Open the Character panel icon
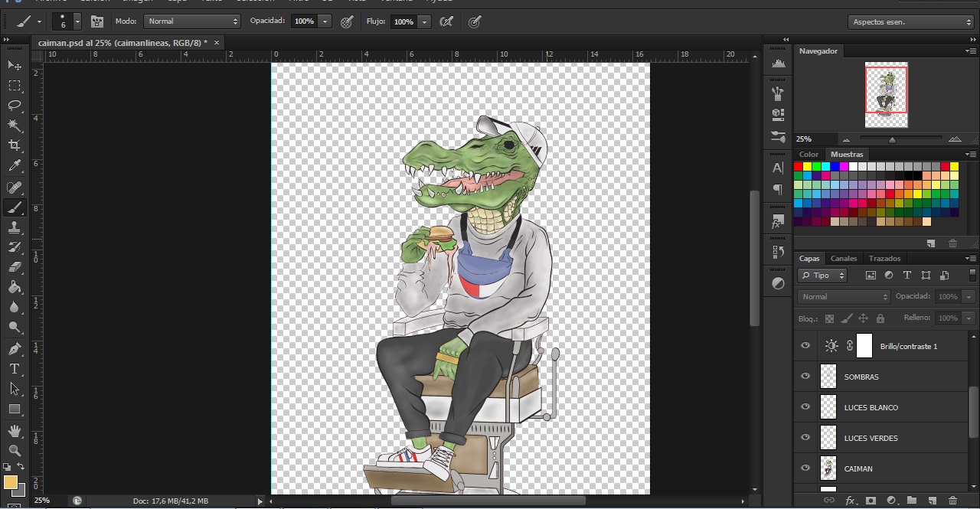The height and width of the screenshot is (509, 980). (x=778, y=168)
